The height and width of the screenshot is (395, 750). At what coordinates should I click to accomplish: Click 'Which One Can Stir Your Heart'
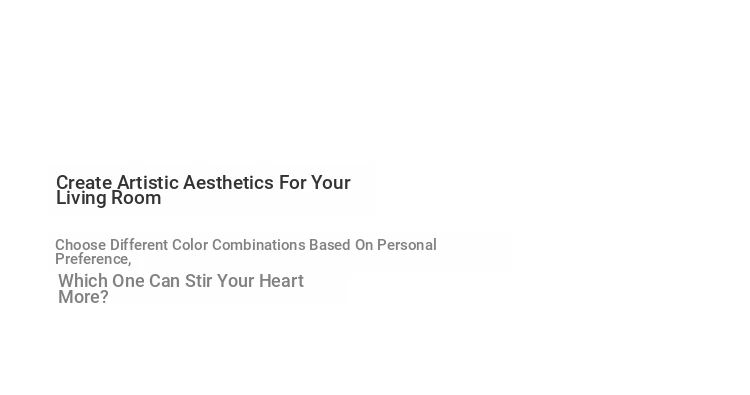[x=181, y=281]
